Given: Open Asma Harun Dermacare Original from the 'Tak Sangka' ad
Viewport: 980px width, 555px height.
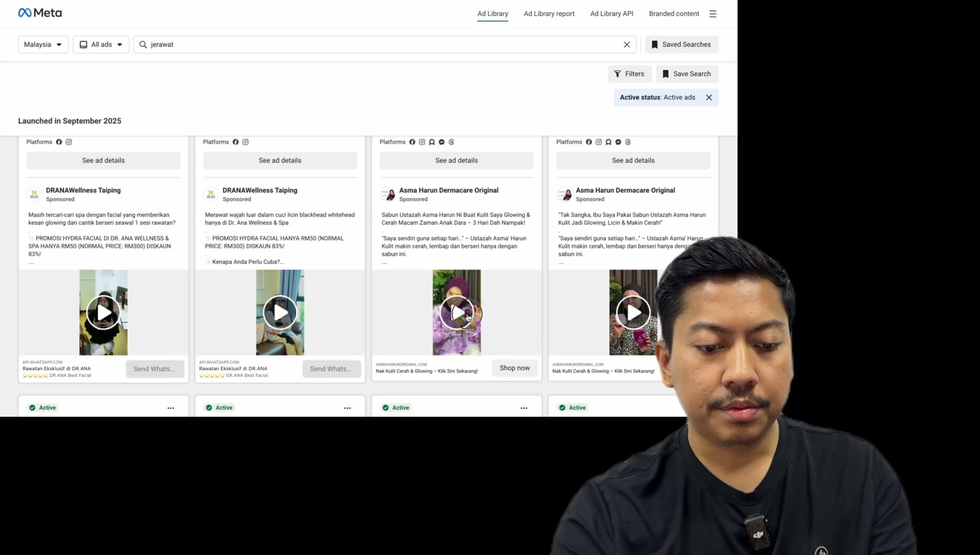Looking at the screenshot, I should 625,190.
